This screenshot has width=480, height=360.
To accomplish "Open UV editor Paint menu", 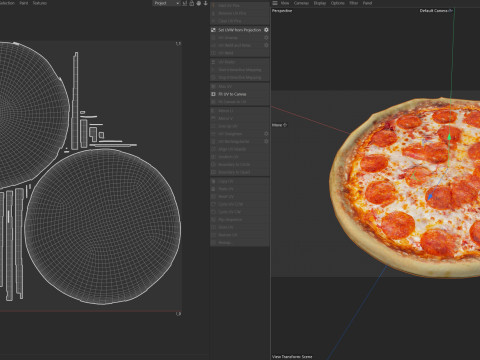I will pos(24,3).
